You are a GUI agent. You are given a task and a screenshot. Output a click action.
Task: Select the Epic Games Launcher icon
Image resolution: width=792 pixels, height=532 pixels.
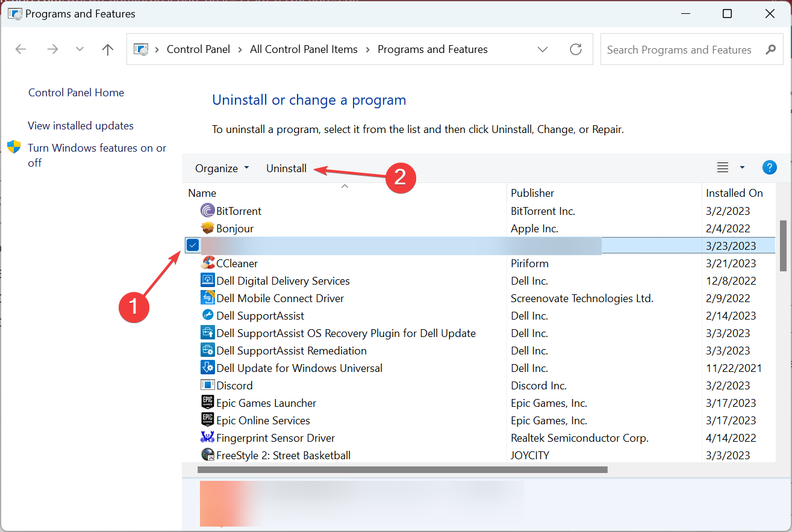pos(207,403)
